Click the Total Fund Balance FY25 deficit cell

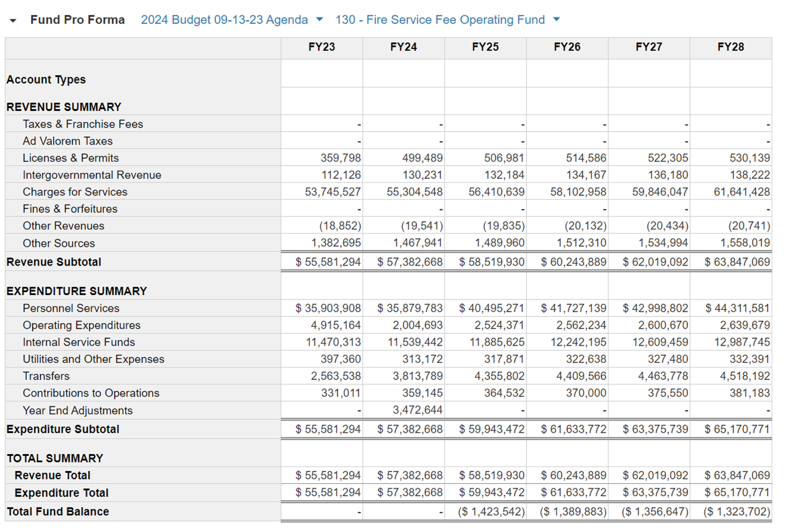pyautogui.click(x=491, y=512)
